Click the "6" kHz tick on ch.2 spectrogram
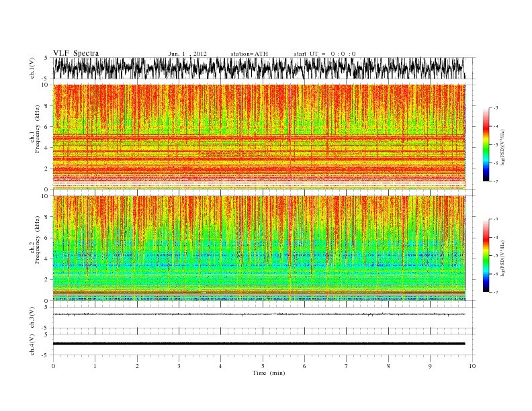532x411 pixels. tap(46, 238)
